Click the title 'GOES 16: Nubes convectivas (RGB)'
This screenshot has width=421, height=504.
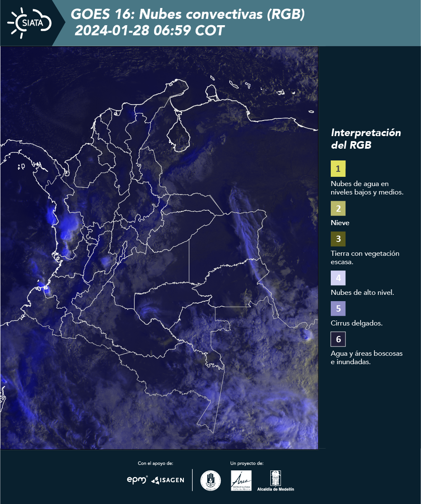click(188, 14)
